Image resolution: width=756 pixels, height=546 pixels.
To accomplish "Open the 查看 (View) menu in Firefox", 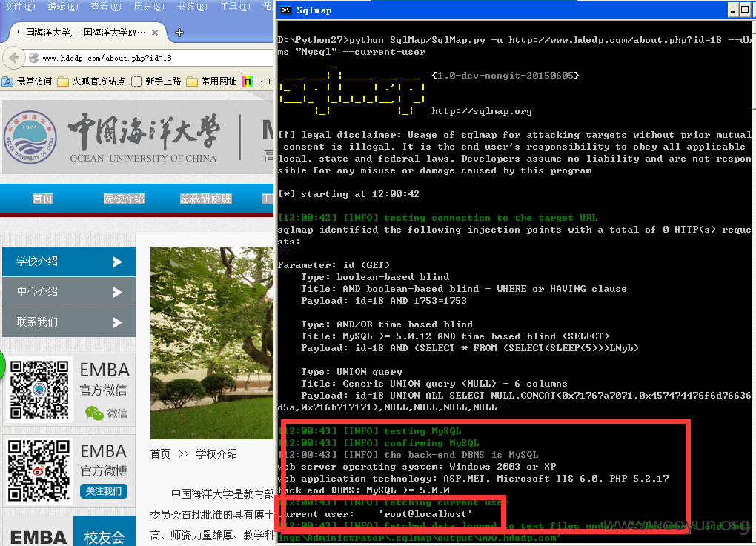I will click(x=105, y=6).
